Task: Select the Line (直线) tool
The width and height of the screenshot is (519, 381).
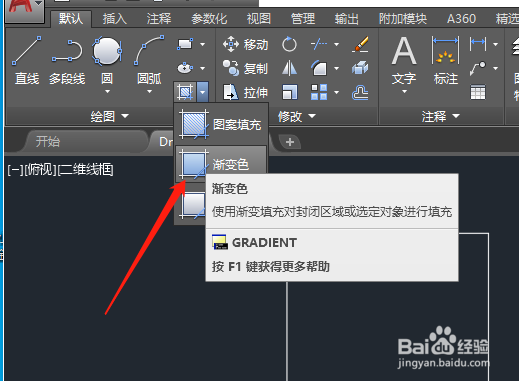Action: click(x=27, y=61)
